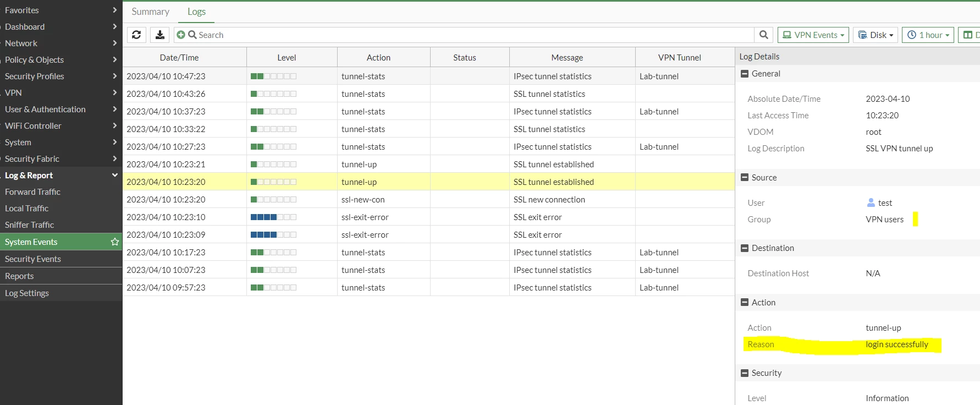Collapse the Security section
The image size is (980, 405).
pyautogui.click(x=745, y=373)
